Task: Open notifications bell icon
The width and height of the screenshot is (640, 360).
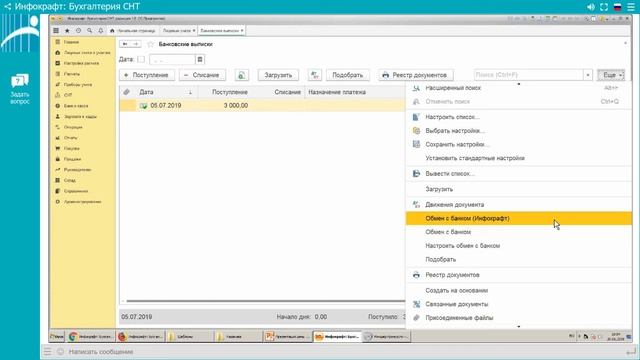Action: (100, 31)
